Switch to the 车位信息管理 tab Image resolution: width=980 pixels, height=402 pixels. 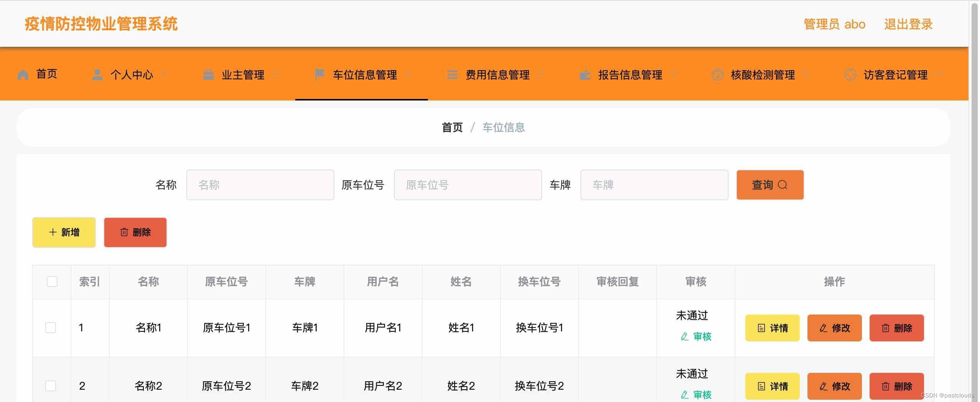[x=365, y=74]
